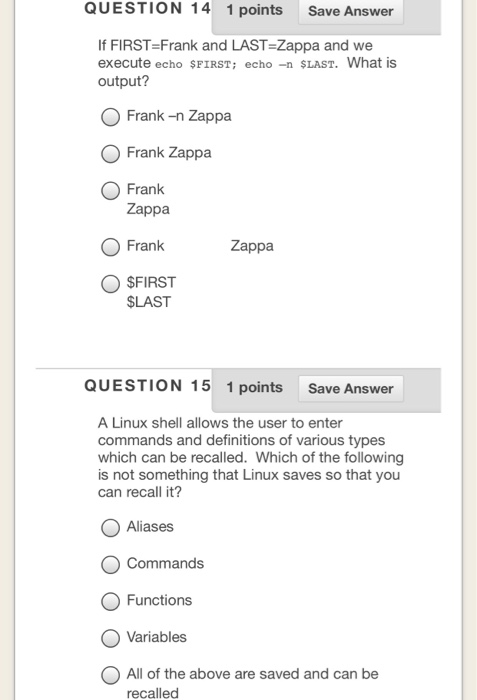The image size is (477, 700).
Task: Click the Question 15 heading
Action: pyautogui.click(x=147, y=386)
